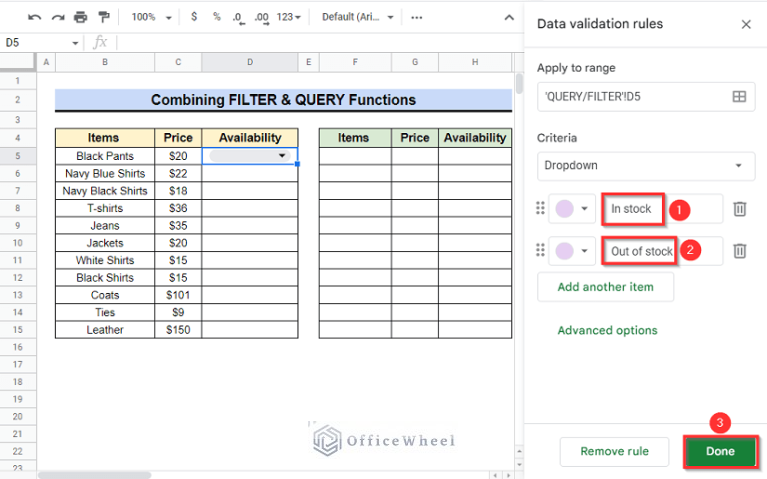Click the In stock text field
The width and height of the screenshot is (767, 479).
[x=662, y=209]
